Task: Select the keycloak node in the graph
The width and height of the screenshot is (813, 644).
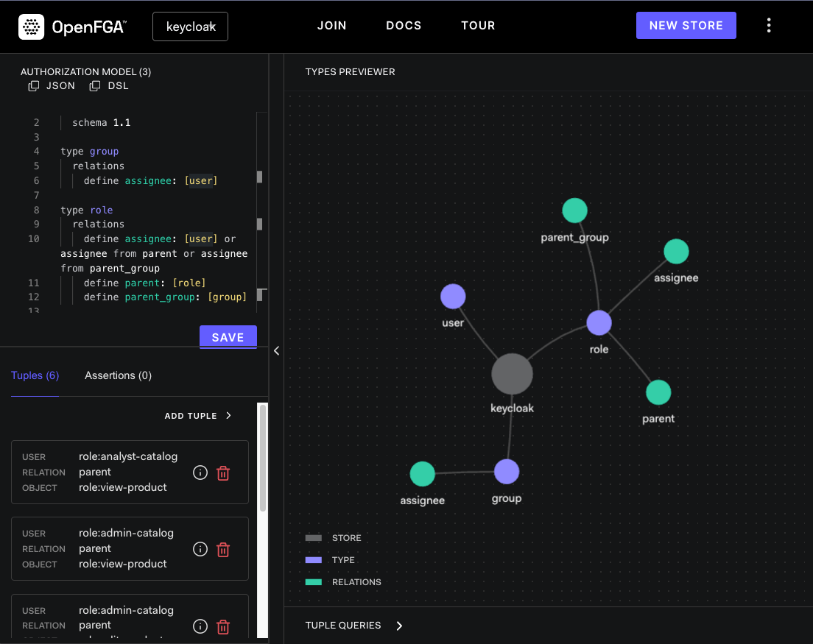Action: click(512, 374)
